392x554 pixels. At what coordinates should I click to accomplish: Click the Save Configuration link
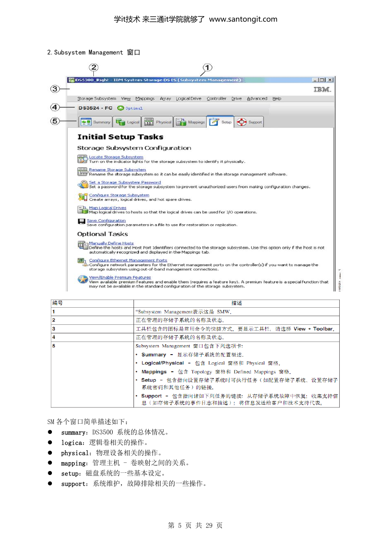[106, 221]
